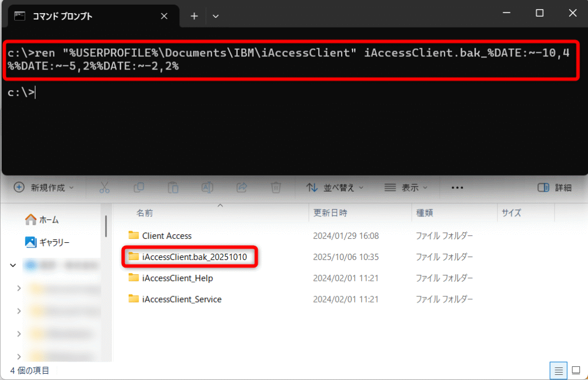588x380 pixels.
Task: Click the Paste clipboard icon
Action: 173,188
